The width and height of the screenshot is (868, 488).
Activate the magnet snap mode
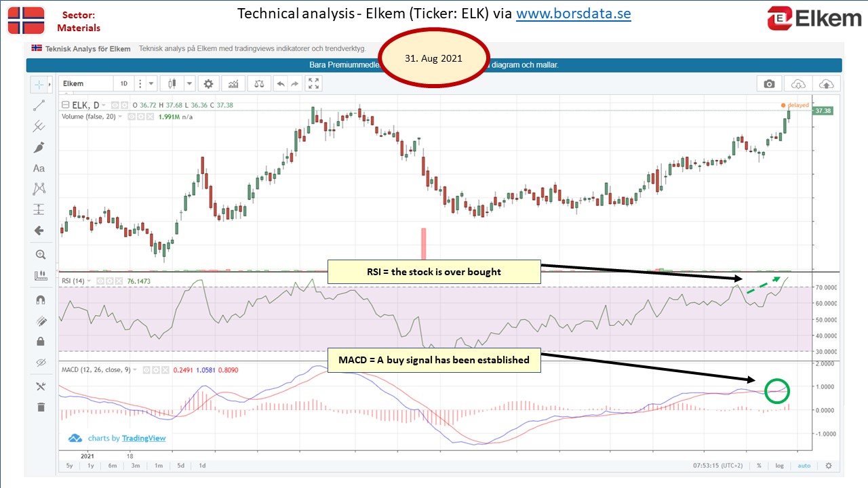(40, 300)
